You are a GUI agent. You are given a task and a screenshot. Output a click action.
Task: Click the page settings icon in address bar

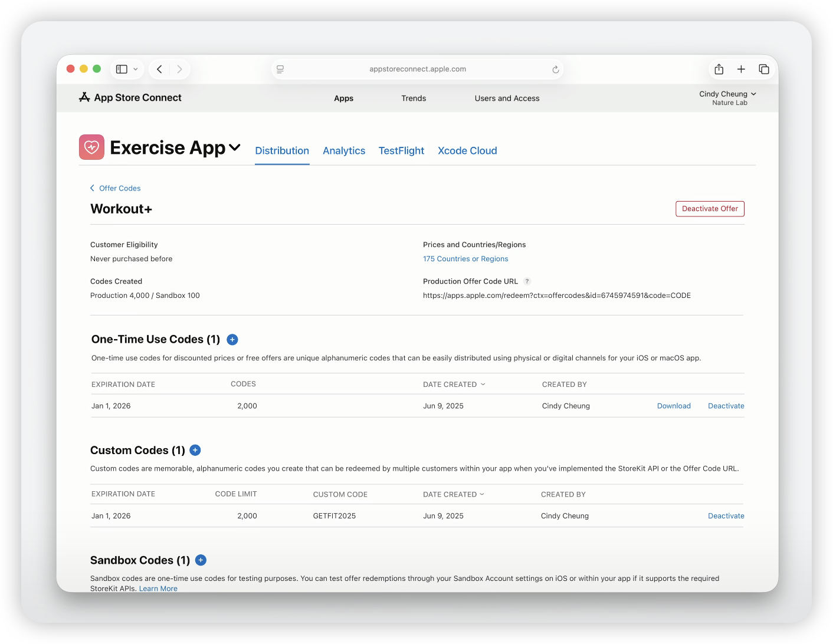[280, 69]
